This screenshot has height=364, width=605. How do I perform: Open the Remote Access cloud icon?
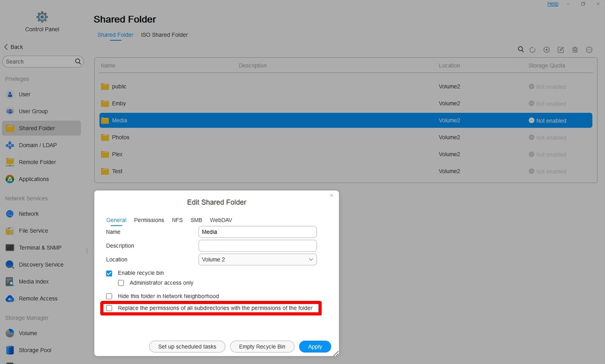pos(10,299)
